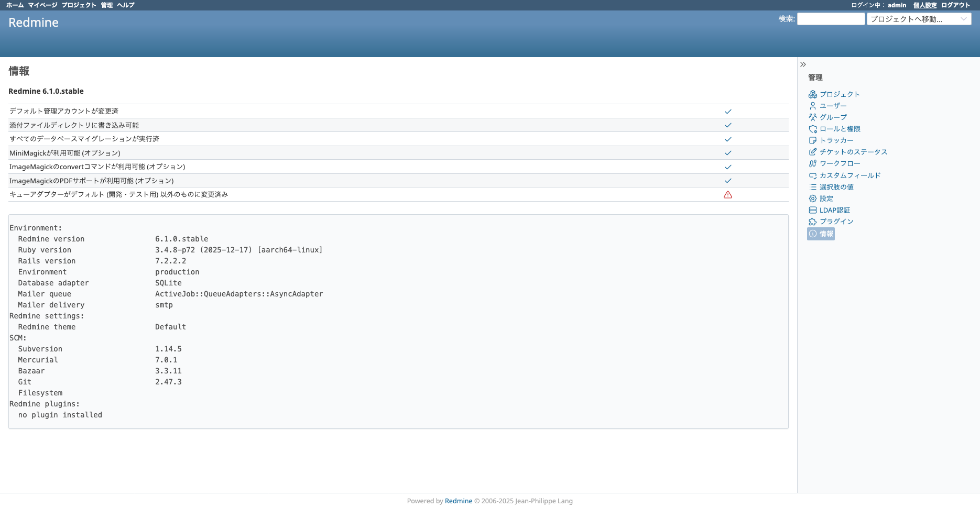Open トラッカー in the admin sidebar

[836, 140]
